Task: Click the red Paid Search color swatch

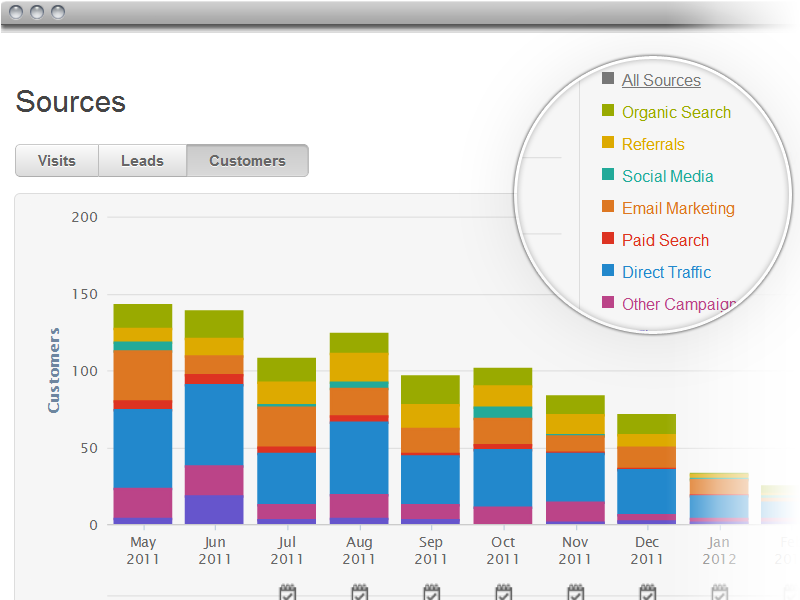Action: (x=608, y=239)
